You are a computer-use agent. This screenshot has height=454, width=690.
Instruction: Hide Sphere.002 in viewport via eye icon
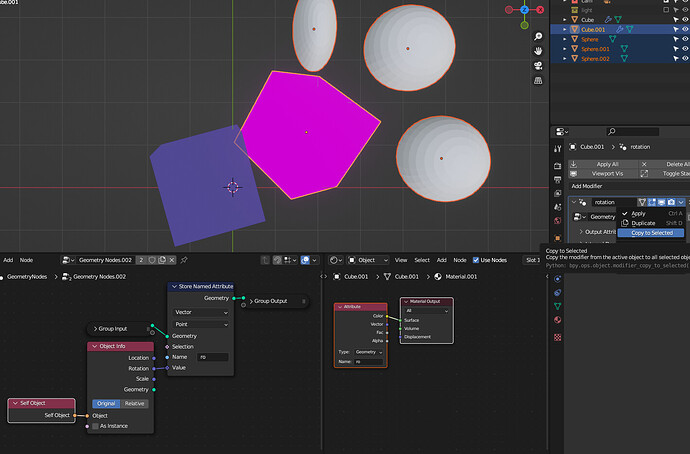685,59
